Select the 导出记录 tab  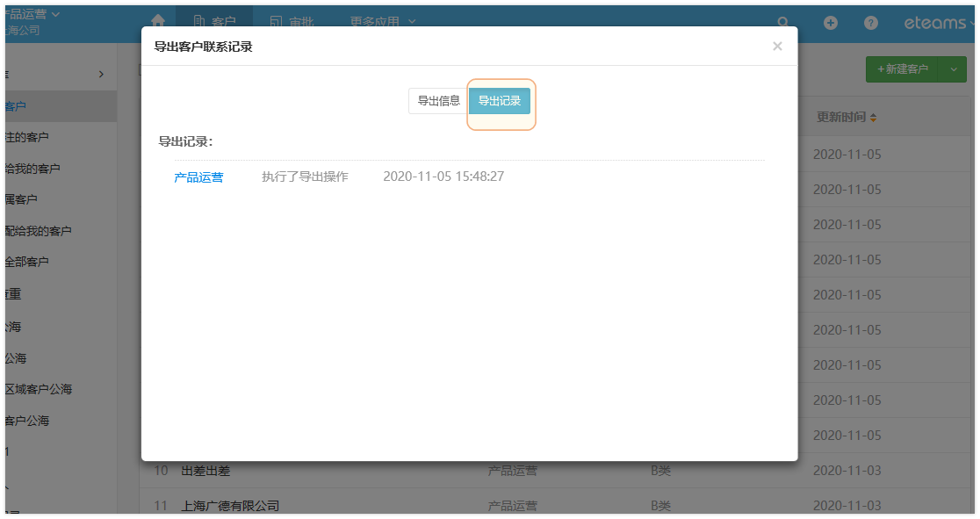pyautogui.click(x=500, y=101)
